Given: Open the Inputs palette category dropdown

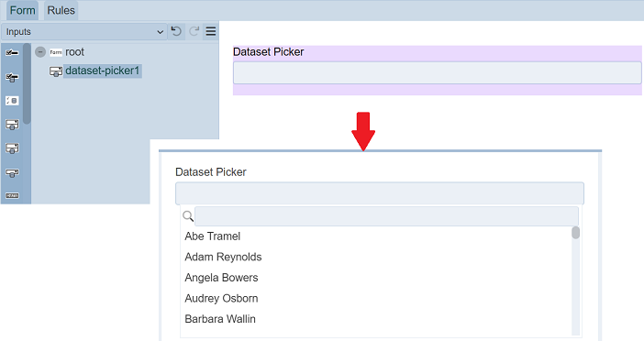Looking at the screenshot, I should 83,31.
